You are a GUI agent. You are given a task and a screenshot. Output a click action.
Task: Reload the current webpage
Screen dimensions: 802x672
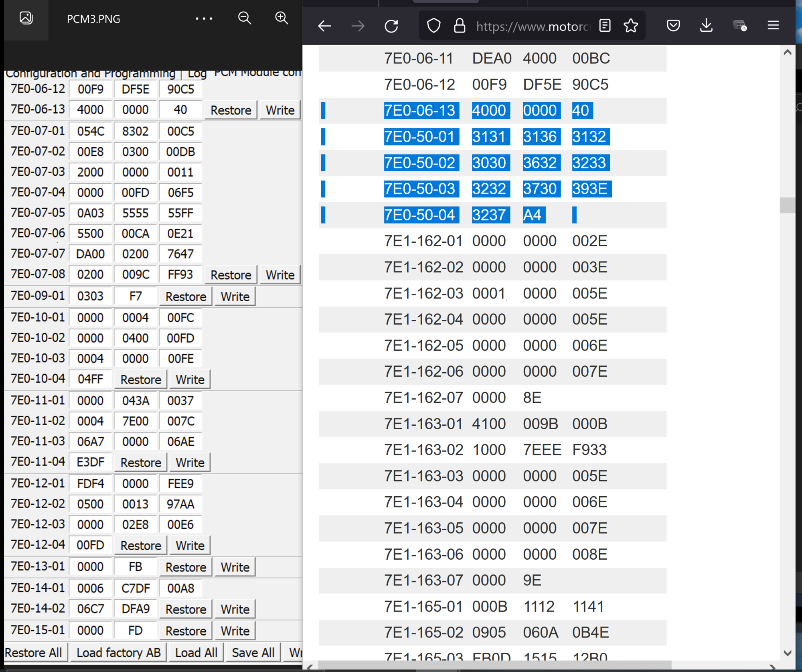coord(392,26)
